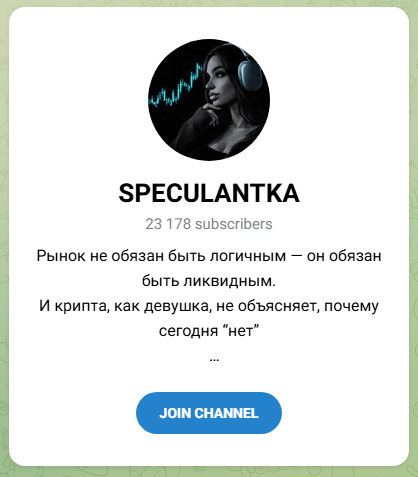The height and width of the screenshot is (477, 418).
Task: Click the candlestick chart in the avatar
Action: (x=175, y=87)
